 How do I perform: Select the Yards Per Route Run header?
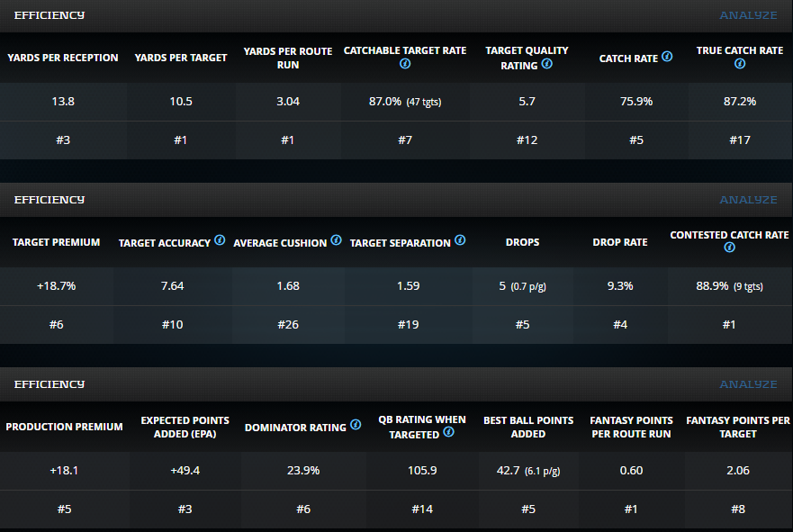[288, 58]
